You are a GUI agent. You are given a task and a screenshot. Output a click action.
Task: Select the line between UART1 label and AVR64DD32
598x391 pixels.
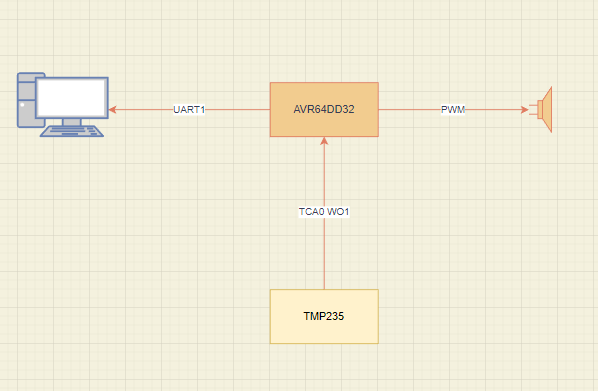pyautogui.click(x=238, y=110)
